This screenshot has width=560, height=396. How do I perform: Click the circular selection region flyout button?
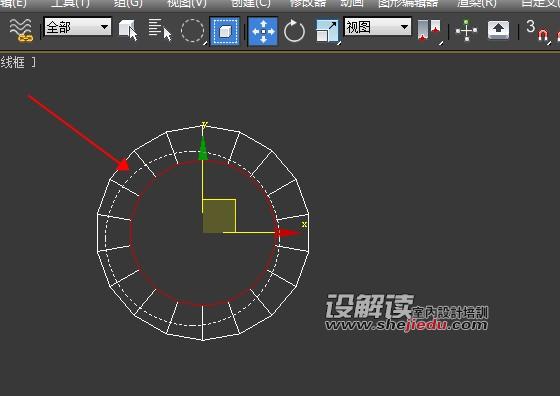(193, 31)
